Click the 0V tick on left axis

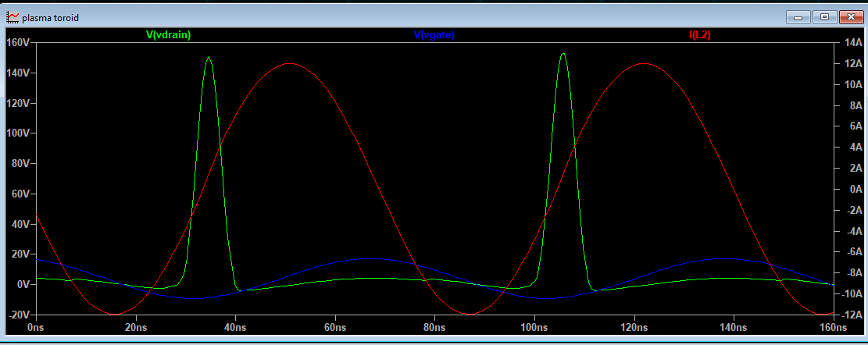(21, 285)
